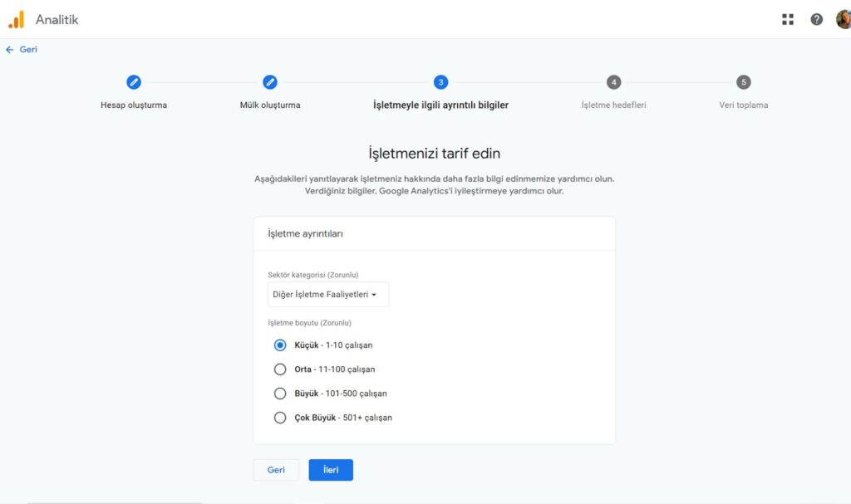Screen dimensions: 851x504
Task: Click the Geri link at top left
Action: tap(28, 49)
